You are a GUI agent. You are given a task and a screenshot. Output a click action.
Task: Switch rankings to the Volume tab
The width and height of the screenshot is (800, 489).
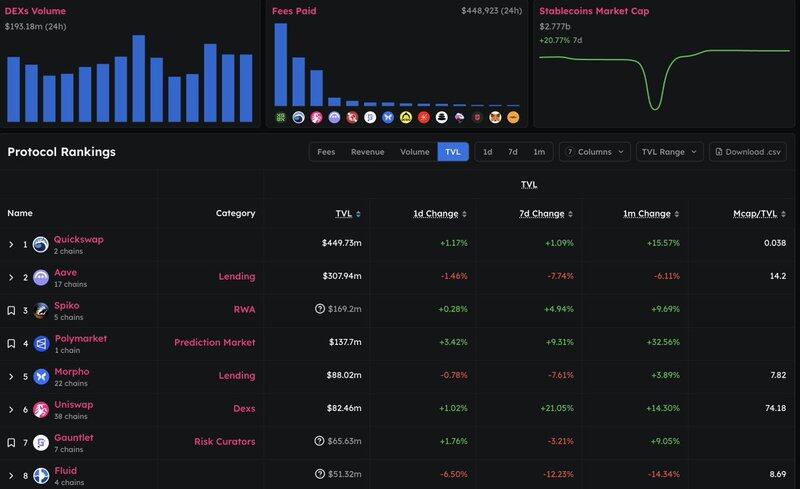[x=414, y=152]
